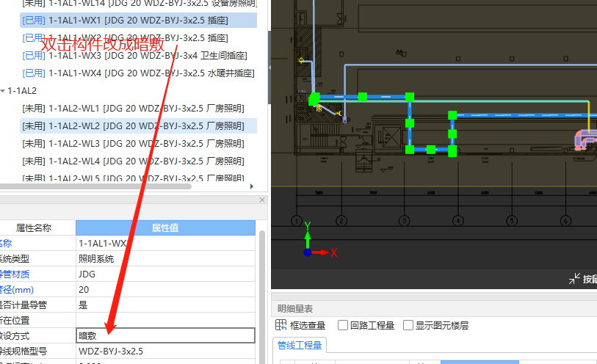Enable the 显示图元楼层 checkbox
Screen dimensions: 597x364
point(408,325)
